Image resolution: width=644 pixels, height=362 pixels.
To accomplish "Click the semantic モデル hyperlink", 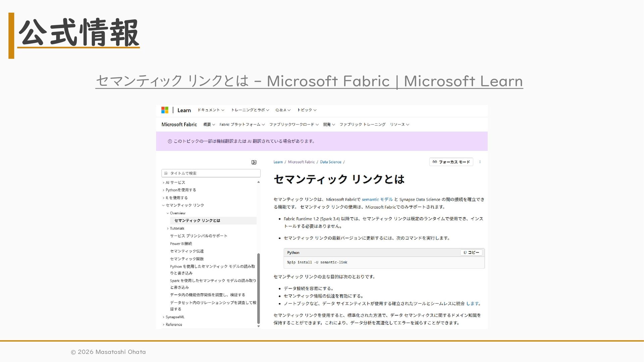I will (x=377, y=199).
